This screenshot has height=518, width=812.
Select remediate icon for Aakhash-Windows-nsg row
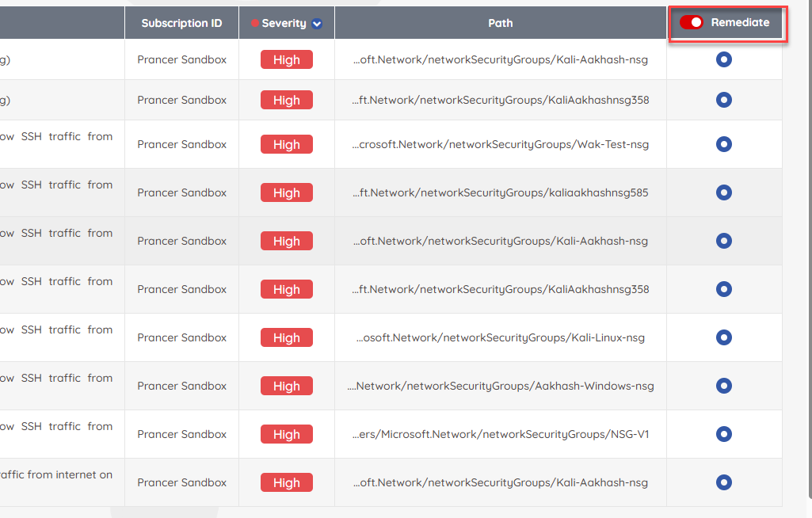[x=724, y=386]
